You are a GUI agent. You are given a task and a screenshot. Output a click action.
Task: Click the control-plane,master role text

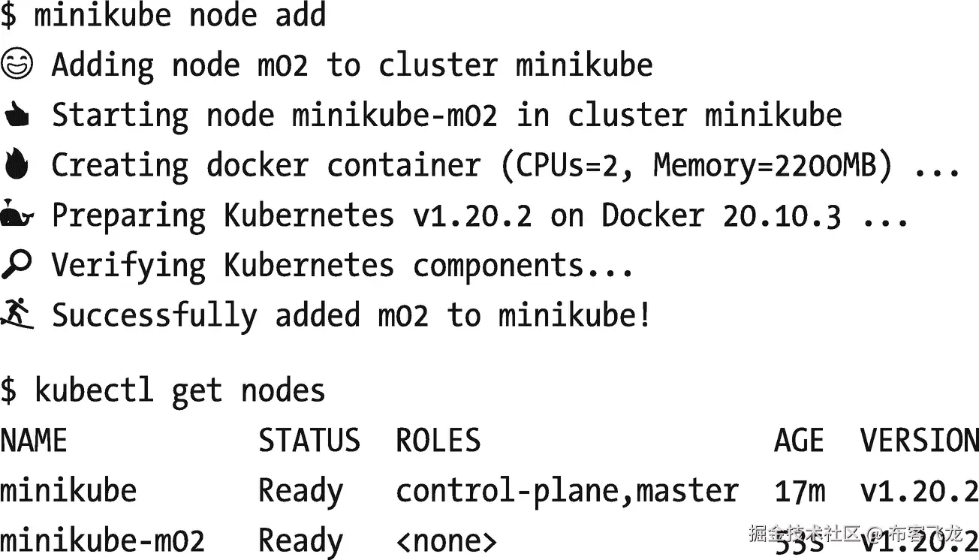(568, 491)
